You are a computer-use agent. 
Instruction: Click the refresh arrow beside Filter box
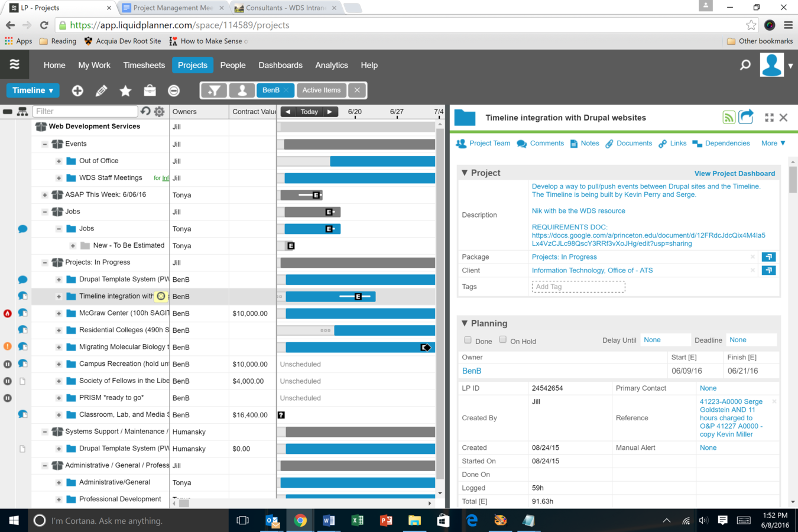[145, 111]
